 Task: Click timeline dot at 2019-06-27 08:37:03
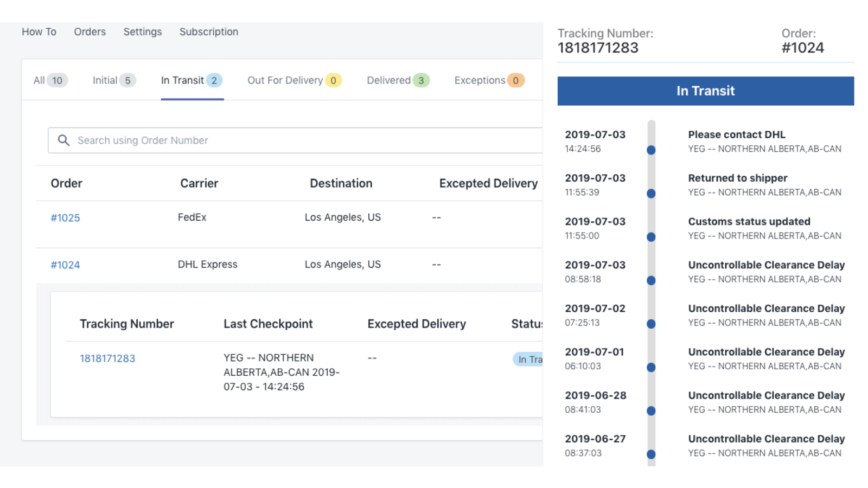tap(651, 454)
